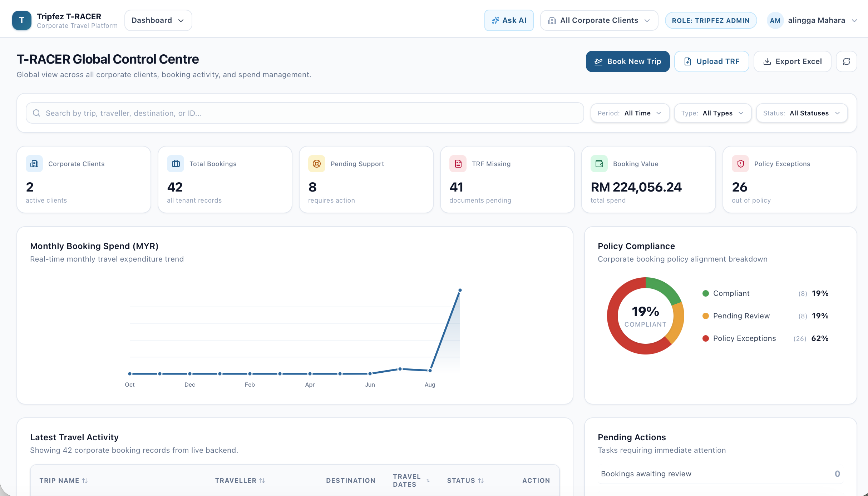Click the Corporate Clients building icon
This screenshot has height=496, width=868.
(34, 164)
